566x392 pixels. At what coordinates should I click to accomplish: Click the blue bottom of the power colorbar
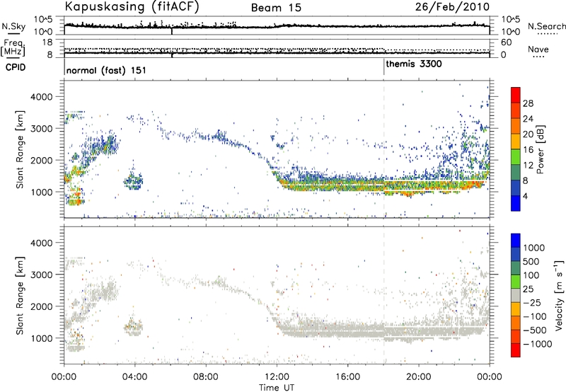click(x=516, y=203)
